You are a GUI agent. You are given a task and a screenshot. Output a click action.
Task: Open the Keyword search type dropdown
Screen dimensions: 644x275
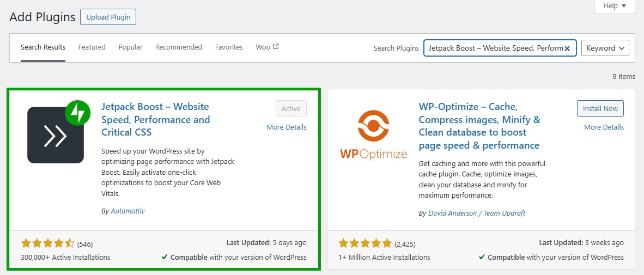[x=605, y=48]
